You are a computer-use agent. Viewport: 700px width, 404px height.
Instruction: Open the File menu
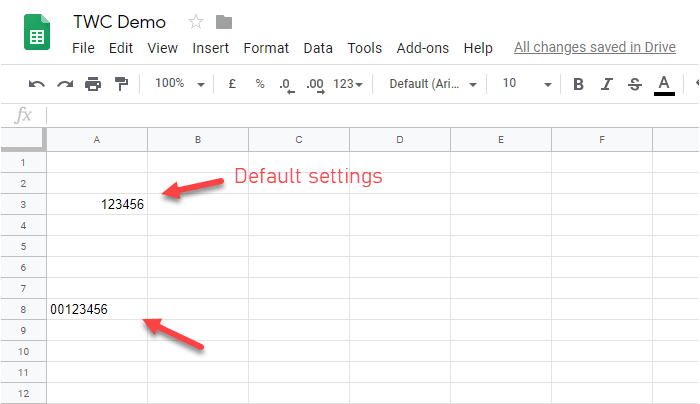pos(83,48)
